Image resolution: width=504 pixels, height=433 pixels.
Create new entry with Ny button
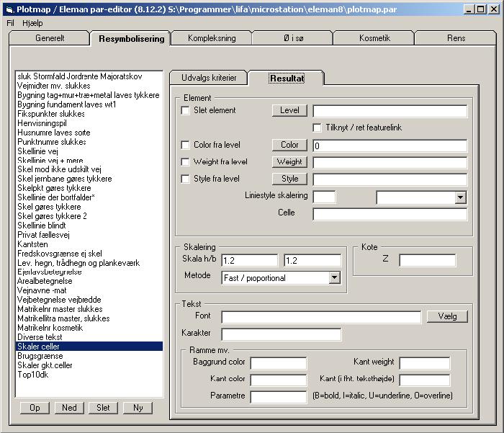[x=138, y=408]
